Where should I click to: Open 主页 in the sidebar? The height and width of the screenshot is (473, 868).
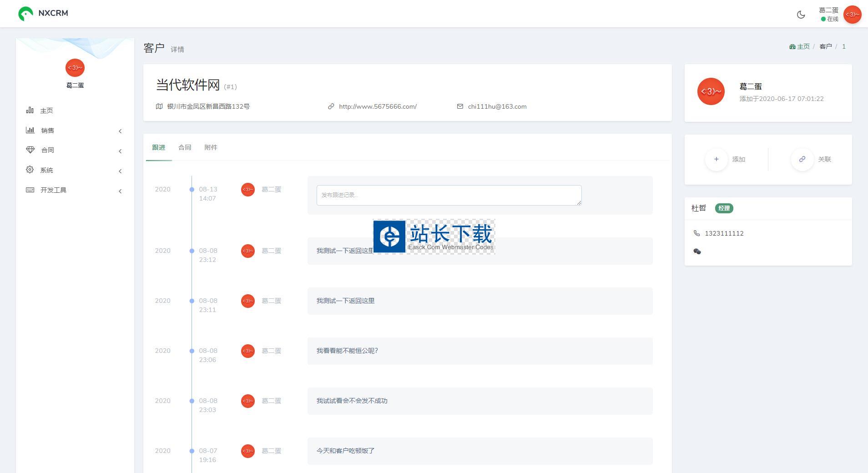click(x=46, y=111)
